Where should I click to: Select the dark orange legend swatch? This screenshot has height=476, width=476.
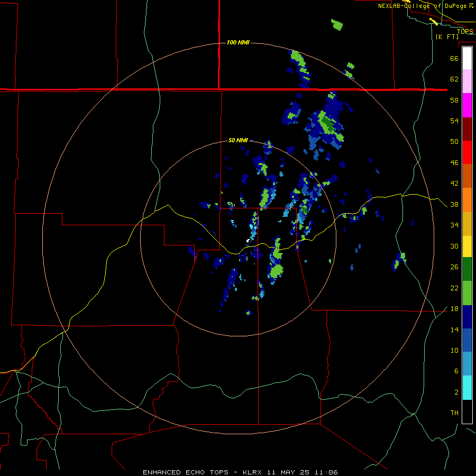[467, 176]
